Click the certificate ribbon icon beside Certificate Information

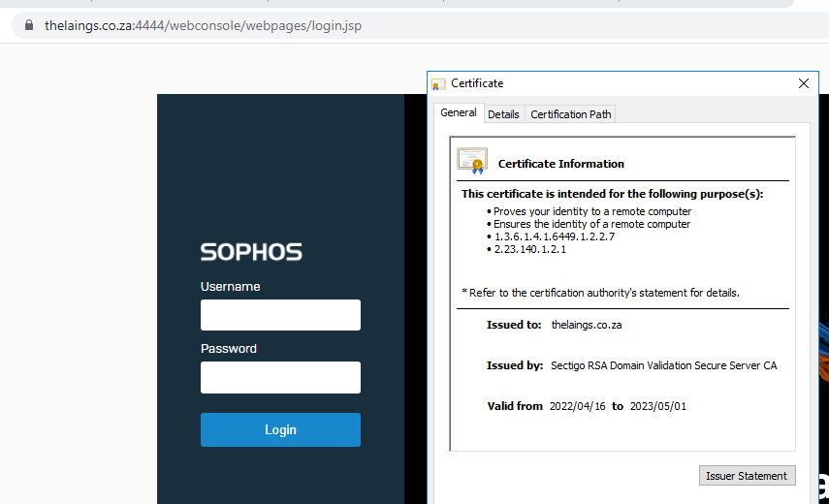click(472, 161)
